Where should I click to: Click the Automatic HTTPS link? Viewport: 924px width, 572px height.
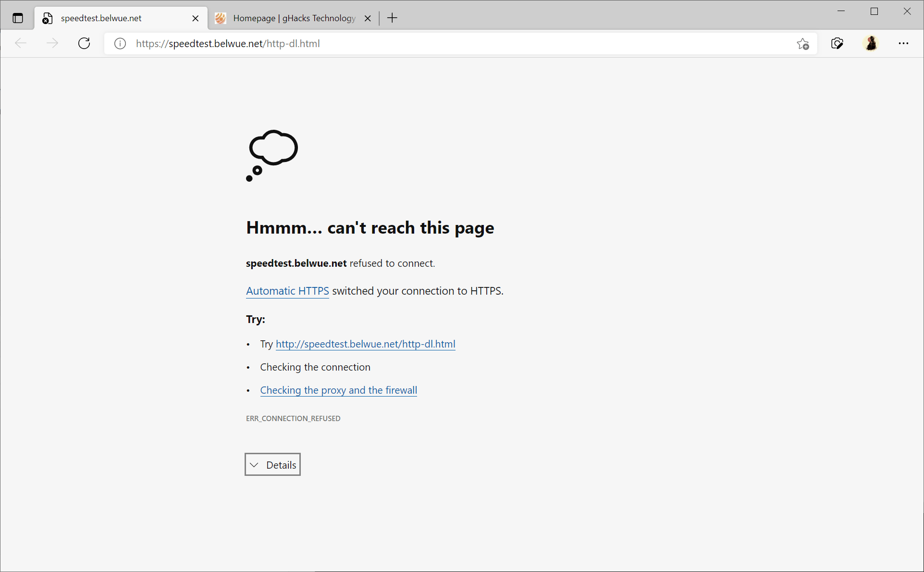287,291
